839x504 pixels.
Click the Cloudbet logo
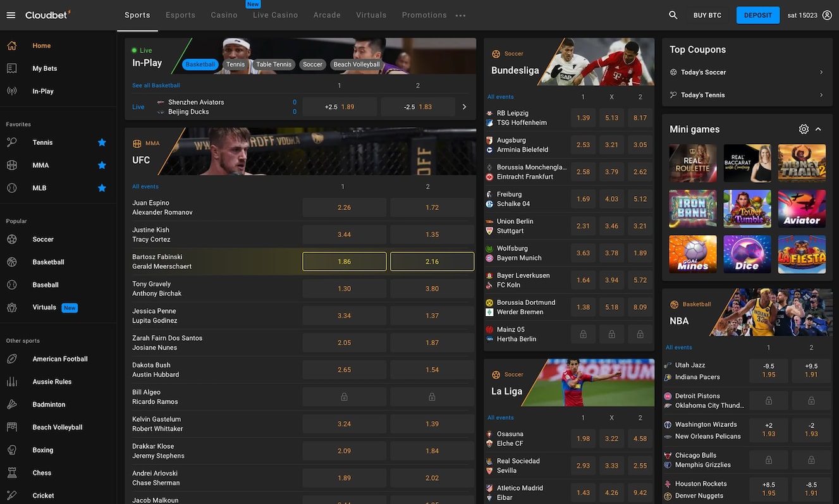tap(47, 15)
